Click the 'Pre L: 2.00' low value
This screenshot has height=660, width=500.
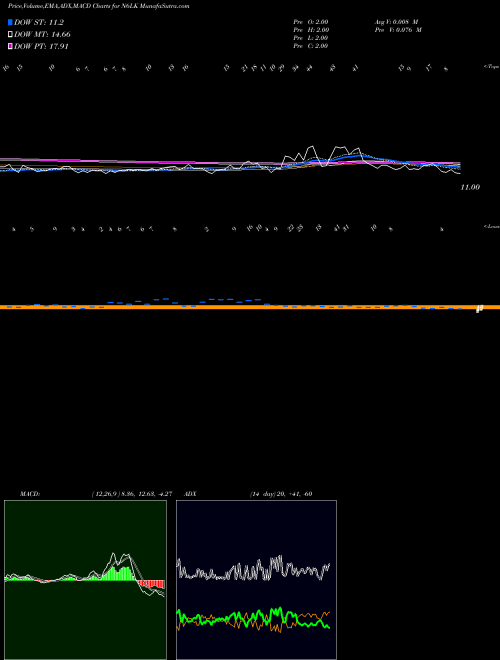[311, 38]
